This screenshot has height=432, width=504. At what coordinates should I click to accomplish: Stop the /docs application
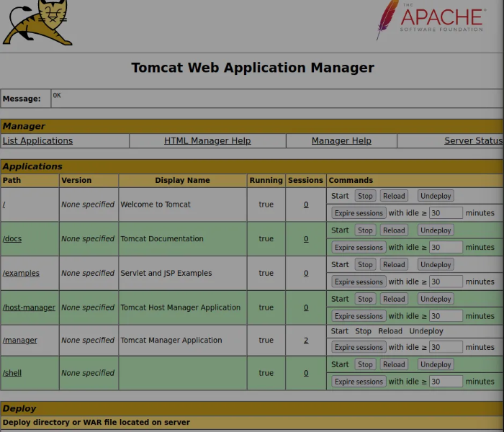tap(365, 230)
